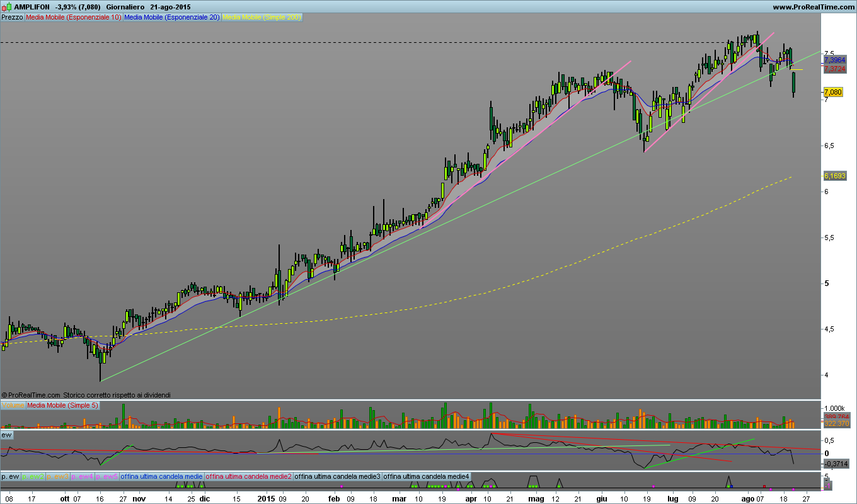Click the 6,5 price axis level

830,146
